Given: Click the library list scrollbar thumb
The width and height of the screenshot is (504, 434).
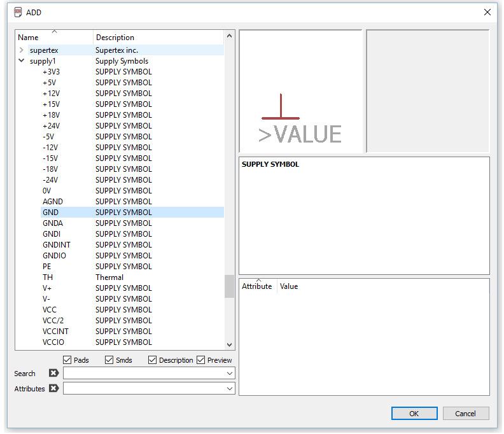Looking at the screenshot, I should 229,286.
